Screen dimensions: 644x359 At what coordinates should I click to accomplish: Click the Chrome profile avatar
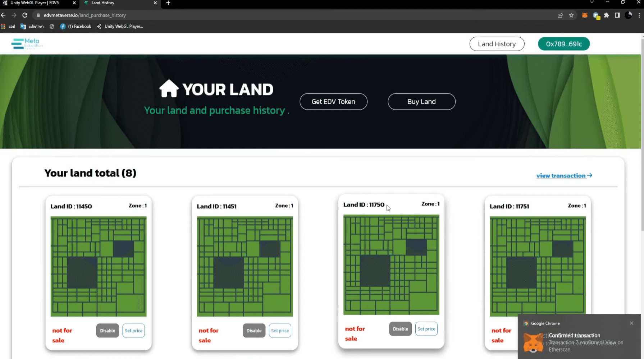(x=628, y=15)
